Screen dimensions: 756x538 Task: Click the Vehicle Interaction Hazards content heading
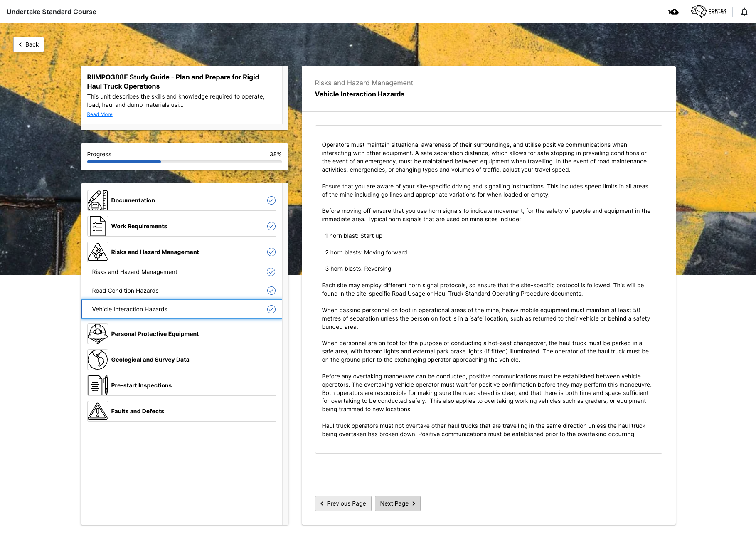pyautogui.click(x=360, y=94)
